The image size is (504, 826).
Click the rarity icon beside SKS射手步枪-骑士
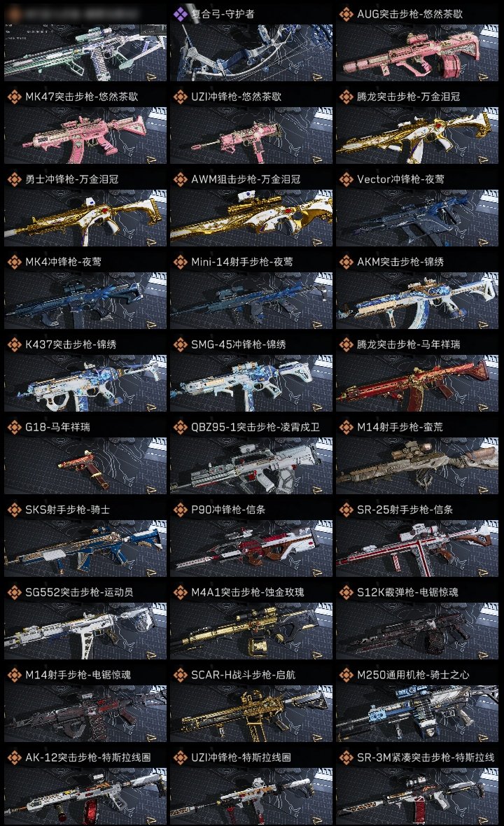tap(14, 510)
